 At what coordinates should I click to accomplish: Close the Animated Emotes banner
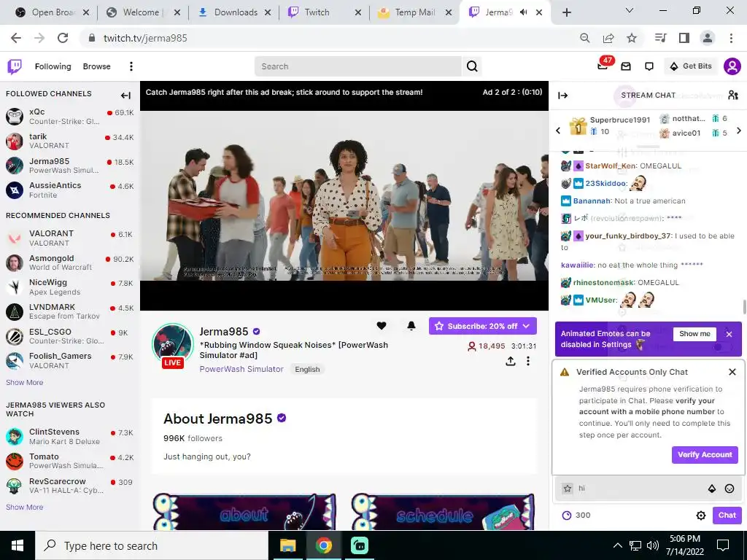pyautogui.click(x=729, y=334)
